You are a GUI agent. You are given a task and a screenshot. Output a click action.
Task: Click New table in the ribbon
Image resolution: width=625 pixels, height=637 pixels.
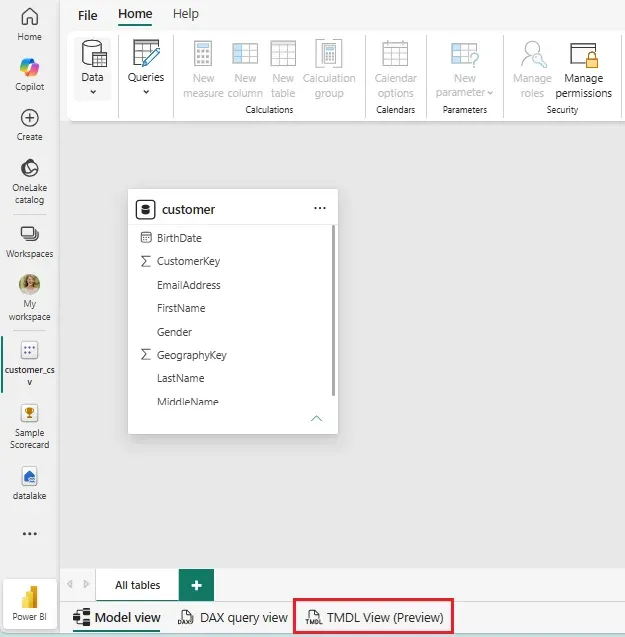click(x=283, y=69)
